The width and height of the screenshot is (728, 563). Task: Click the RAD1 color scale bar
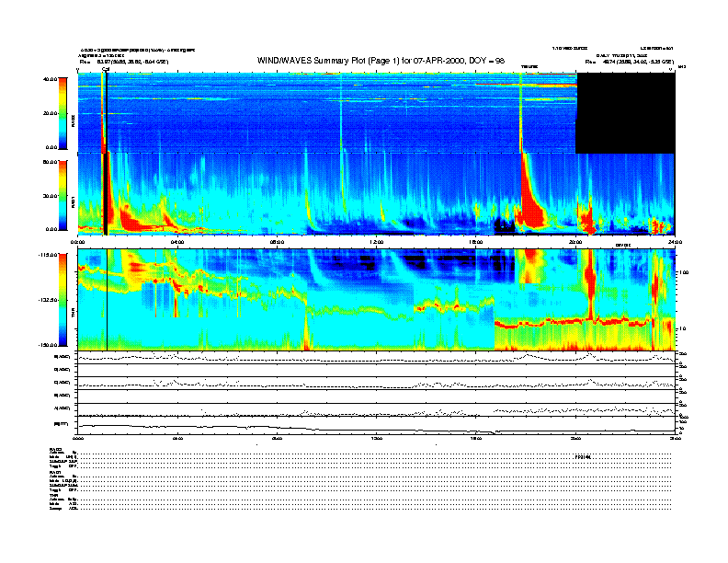pyautogui.click(x=63, y=194)
